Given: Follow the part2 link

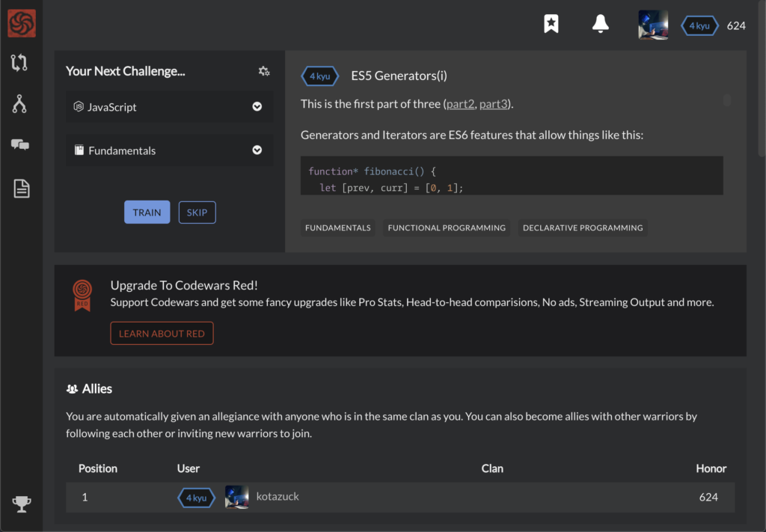Looking at the screenshot, I should pos(460,103).
